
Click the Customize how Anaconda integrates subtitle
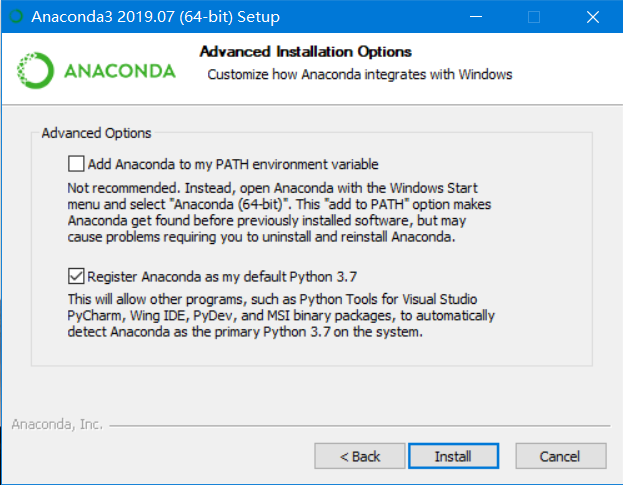[360, 75]
